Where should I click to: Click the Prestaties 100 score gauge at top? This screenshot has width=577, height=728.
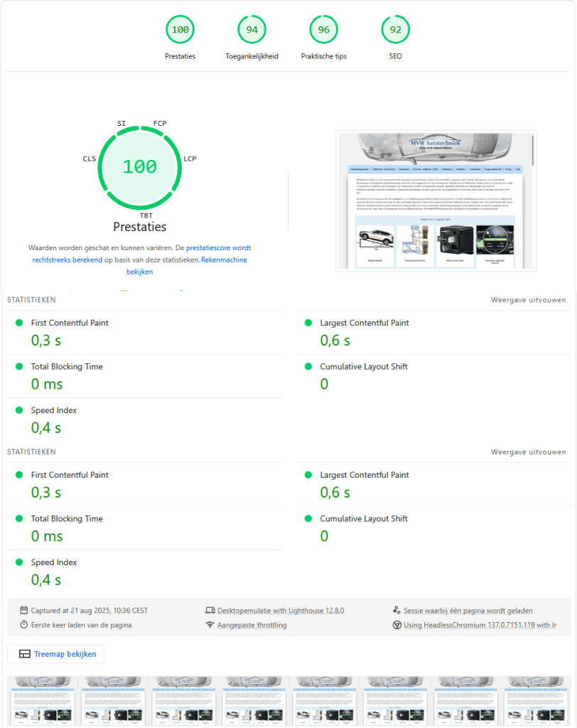(x=180, y=30)
